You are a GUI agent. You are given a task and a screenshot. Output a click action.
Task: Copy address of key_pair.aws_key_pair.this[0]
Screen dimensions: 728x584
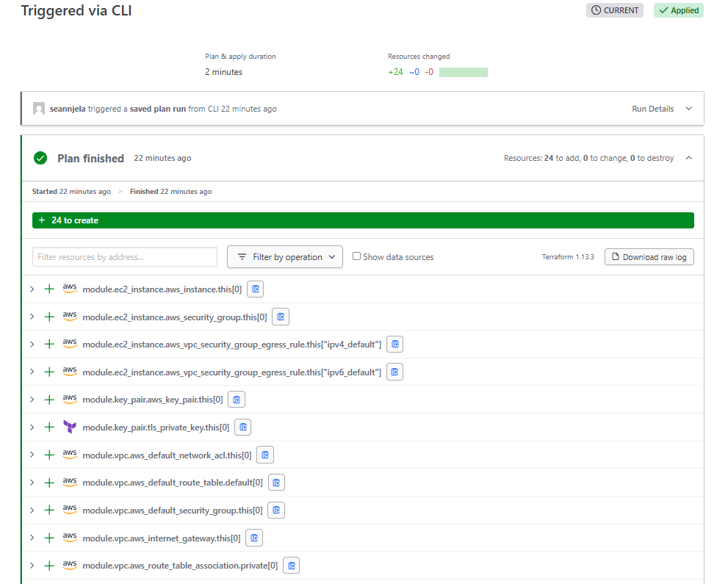coord(236,400)
